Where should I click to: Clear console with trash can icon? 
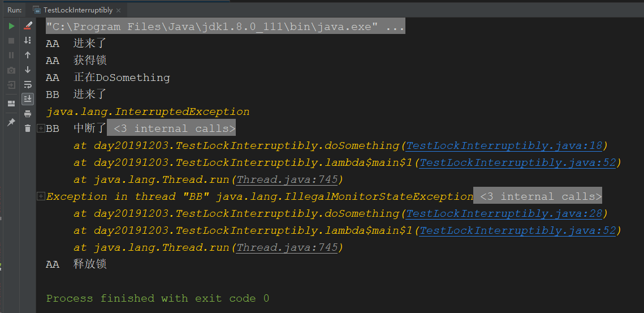[x=28, y=128]
